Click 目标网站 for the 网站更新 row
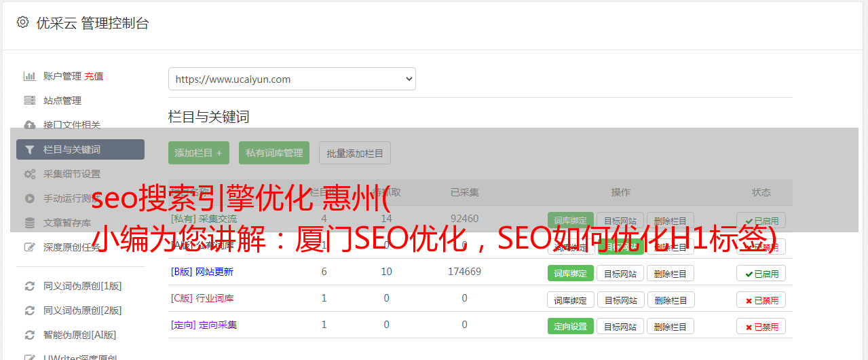Screen dimensions: 868x360 click(621, 273)
